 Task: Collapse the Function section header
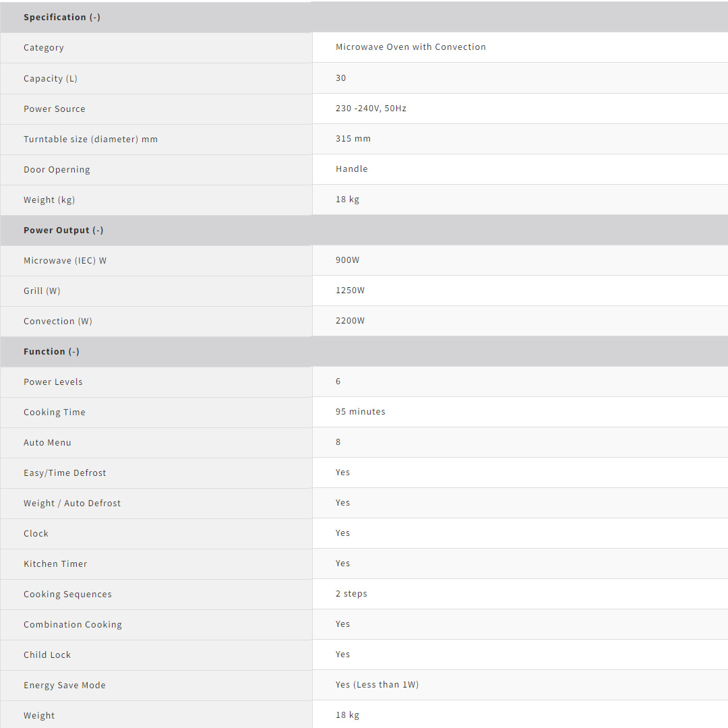(51, 351)
